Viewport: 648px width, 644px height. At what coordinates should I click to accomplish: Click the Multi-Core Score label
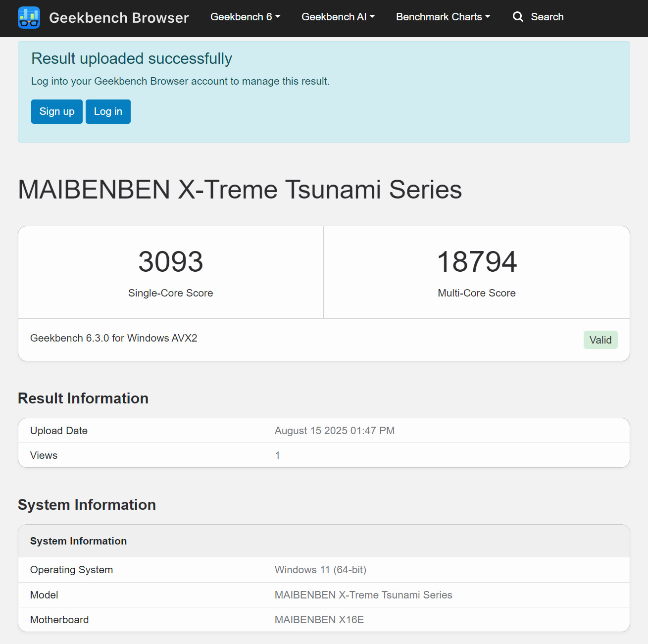477,293
